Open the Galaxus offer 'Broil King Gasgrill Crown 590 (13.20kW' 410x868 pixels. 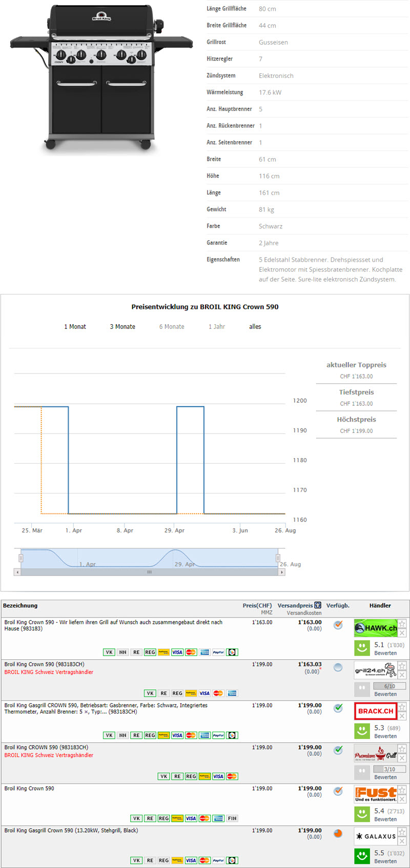tap(71, 830)
